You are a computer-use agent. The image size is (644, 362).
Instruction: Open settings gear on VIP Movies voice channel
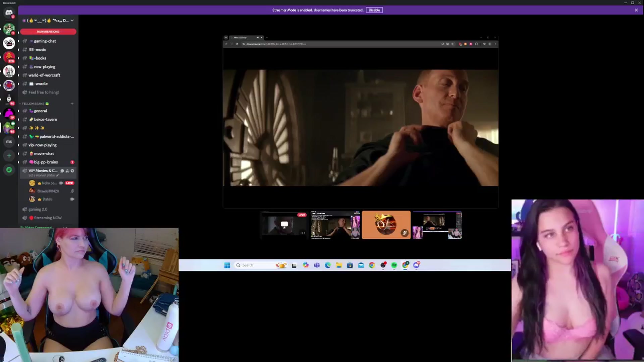[x=72, y=171]
